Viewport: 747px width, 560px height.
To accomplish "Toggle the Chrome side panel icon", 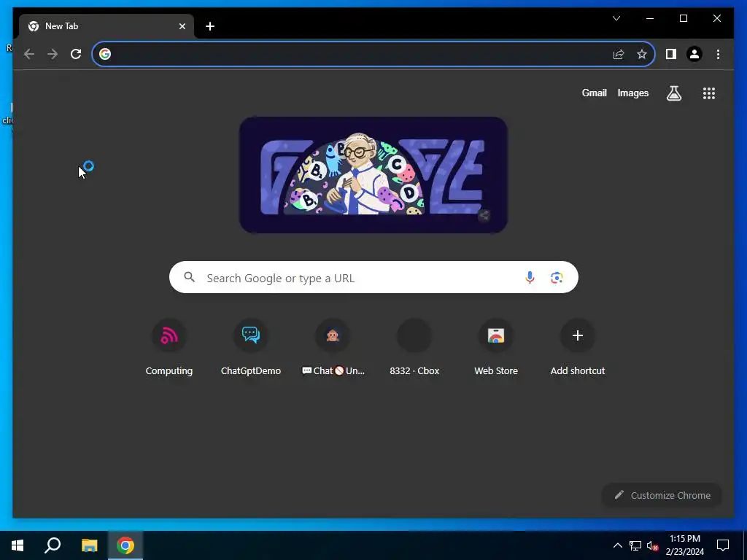I will (671, 54).
